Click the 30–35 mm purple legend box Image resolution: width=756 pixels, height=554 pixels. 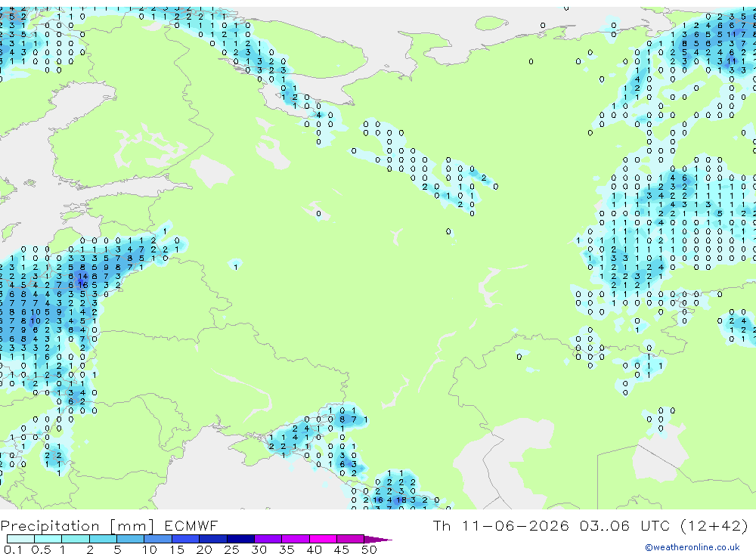[268, 539]
